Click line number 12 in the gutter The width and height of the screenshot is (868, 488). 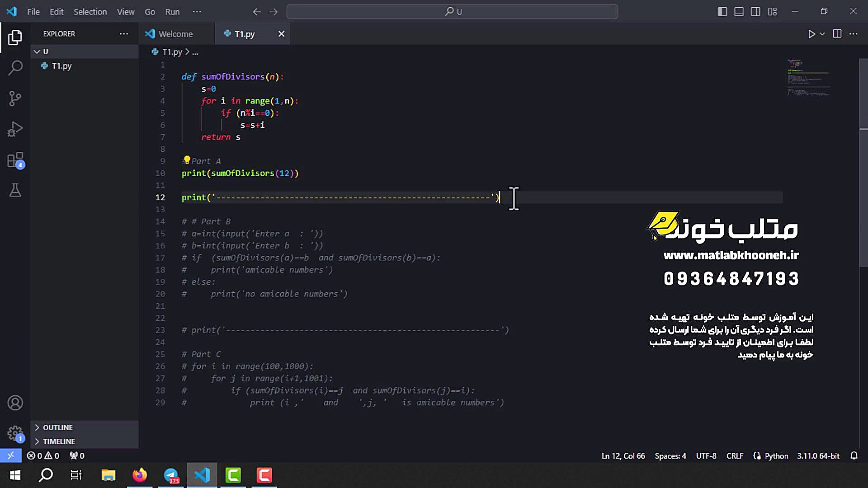[x=160, y=197]
